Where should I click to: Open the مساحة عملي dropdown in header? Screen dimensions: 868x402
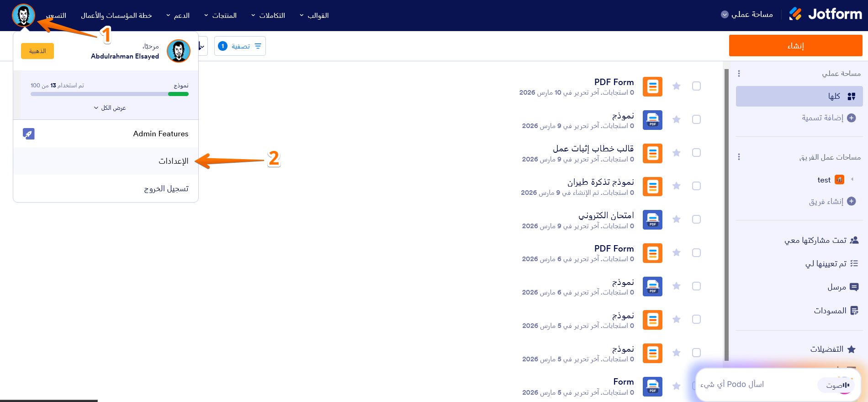(747, 14)
